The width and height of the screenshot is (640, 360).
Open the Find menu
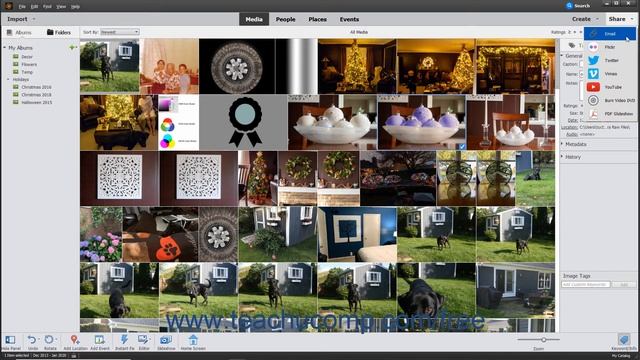pyautogui.click(x=47, y=7)
